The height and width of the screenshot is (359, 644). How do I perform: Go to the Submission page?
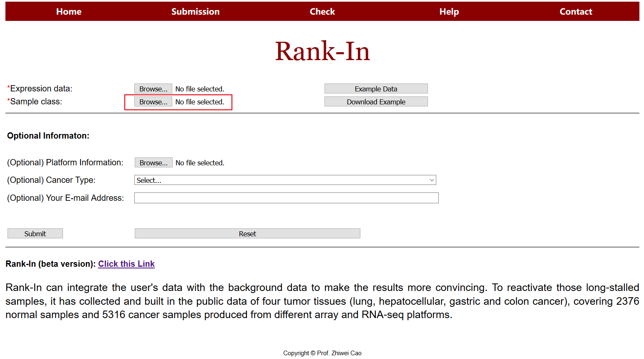click(196, 12)
